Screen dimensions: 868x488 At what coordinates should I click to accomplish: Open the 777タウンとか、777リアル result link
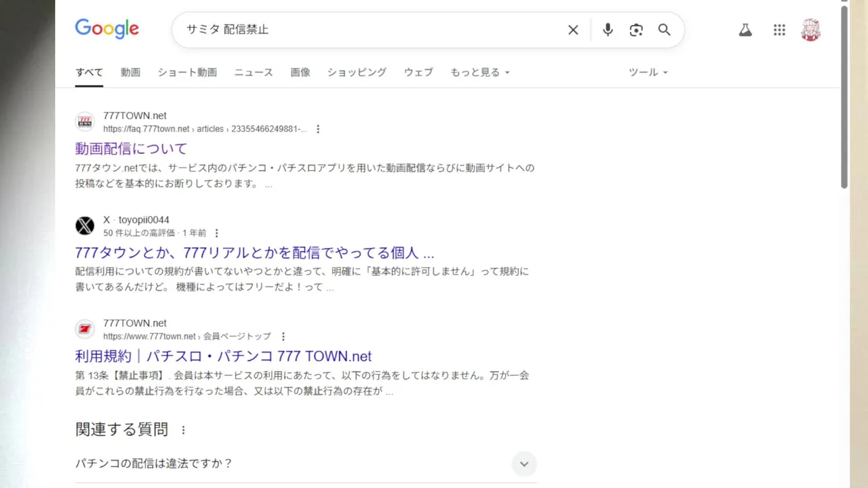click(254, 253)
